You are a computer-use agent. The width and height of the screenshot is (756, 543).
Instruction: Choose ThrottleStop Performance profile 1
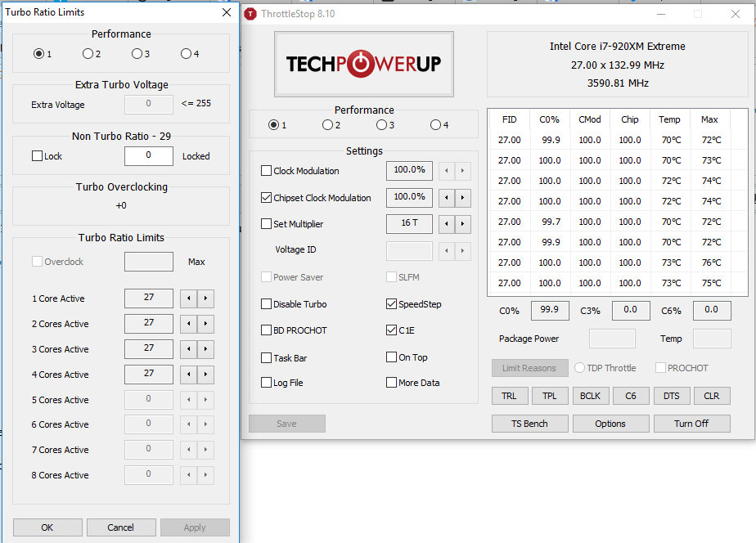(x=273, y=125)
